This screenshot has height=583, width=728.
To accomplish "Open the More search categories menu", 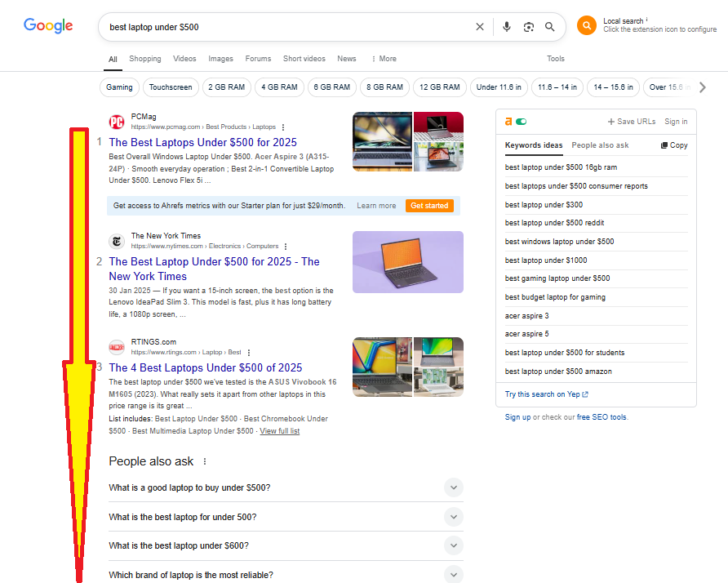I will (x=384, y=59).
